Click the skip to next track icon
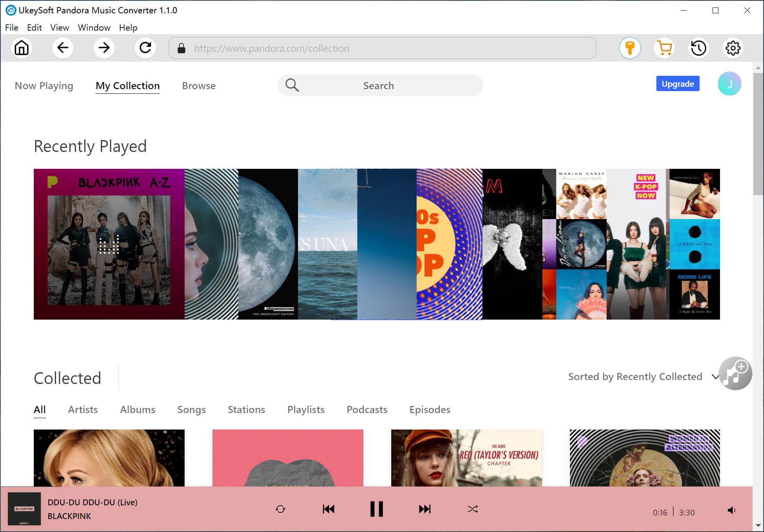 424,509
